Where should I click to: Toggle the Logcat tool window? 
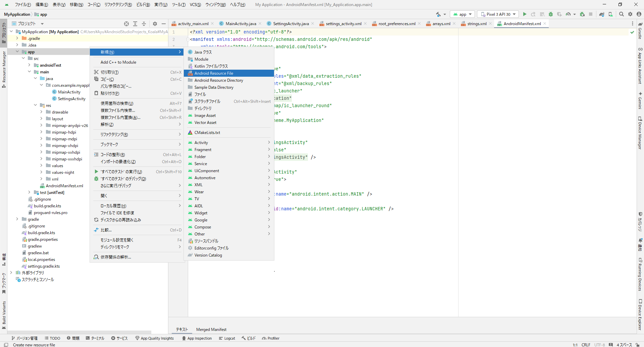(227, 338)
